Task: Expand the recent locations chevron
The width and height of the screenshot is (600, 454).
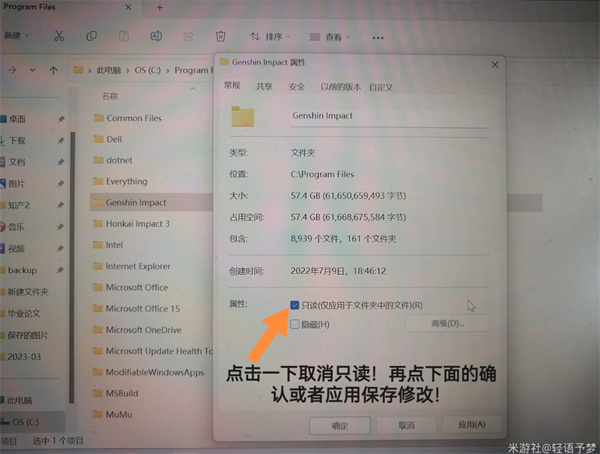Action: tap(33, 70)
